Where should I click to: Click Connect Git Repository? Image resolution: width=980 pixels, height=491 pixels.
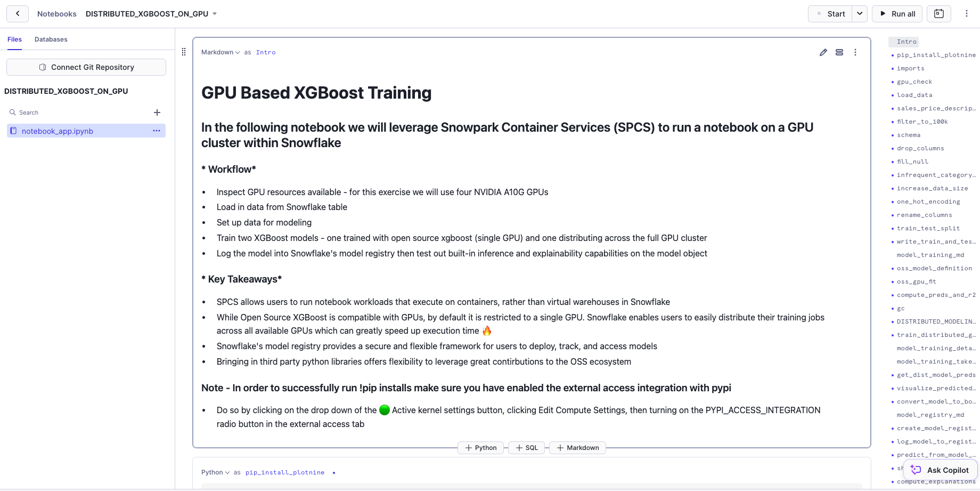tap(86, 67)
